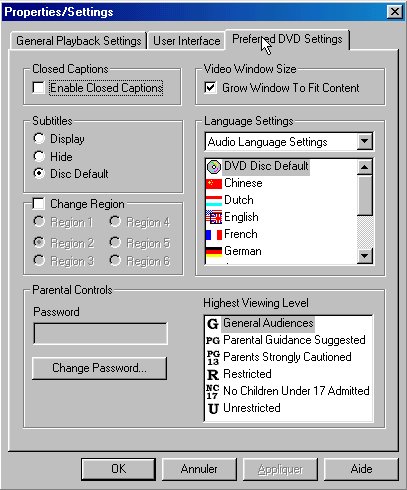
Task: Focus the parental controls Password field
Action: pos(100,333)
